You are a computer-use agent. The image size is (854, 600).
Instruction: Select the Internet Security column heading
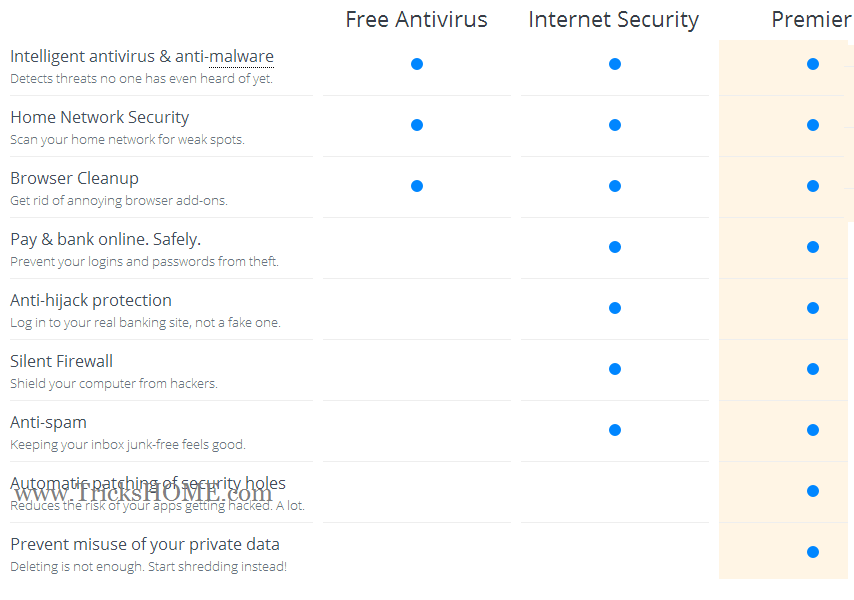(x=613, y=19)
